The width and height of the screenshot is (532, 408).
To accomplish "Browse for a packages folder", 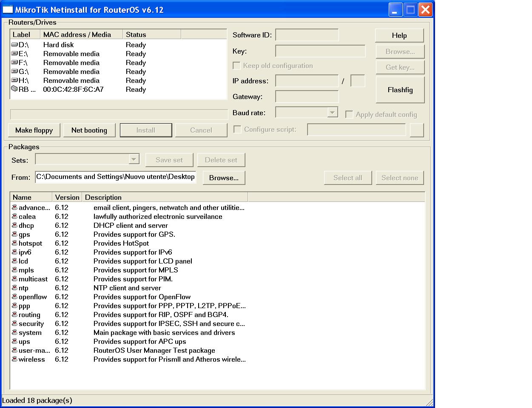I will 224,178.
